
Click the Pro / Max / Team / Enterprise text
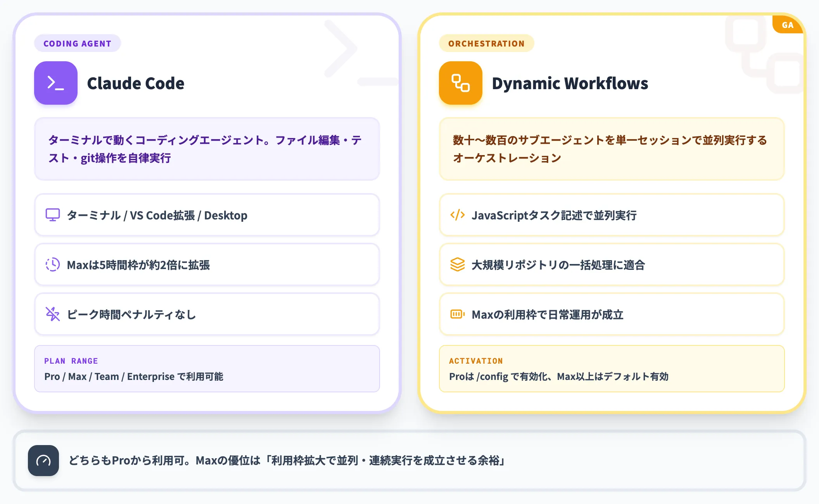(x=134, y=376)
